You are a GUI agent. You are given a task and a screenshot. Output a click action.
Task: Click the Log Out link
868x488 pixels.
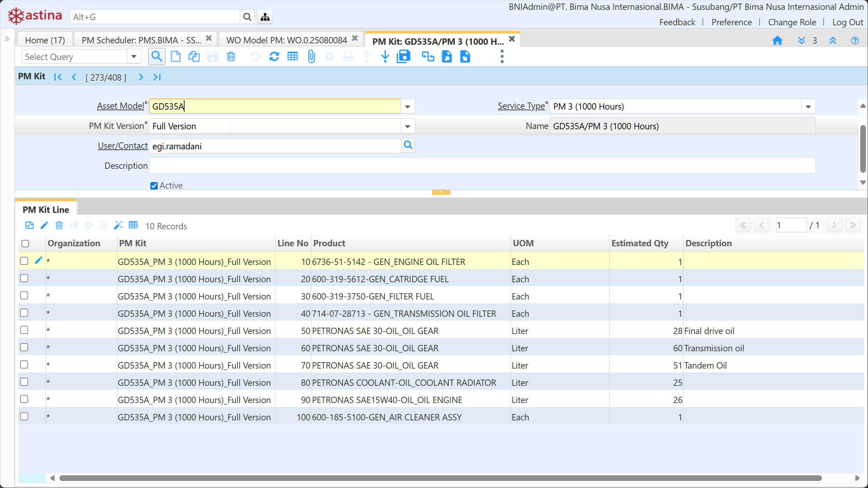click(847, 22)
